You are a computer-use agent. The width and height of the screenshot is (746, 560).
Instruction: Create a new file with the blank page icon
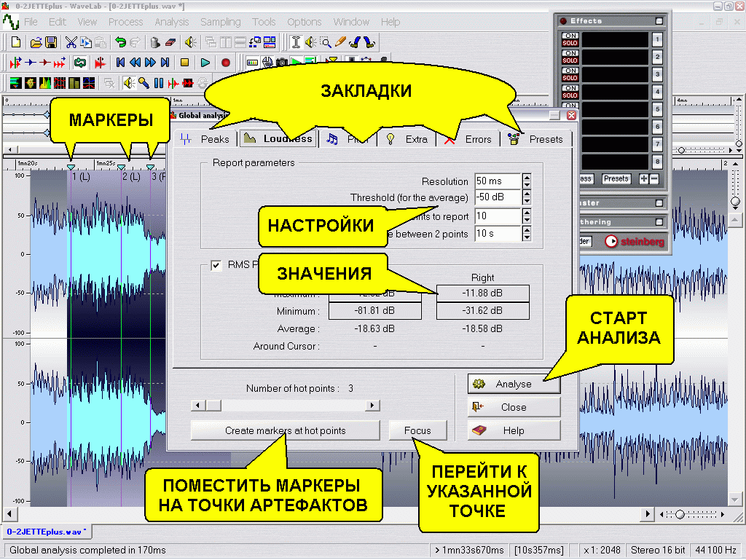tap(16, 42)
